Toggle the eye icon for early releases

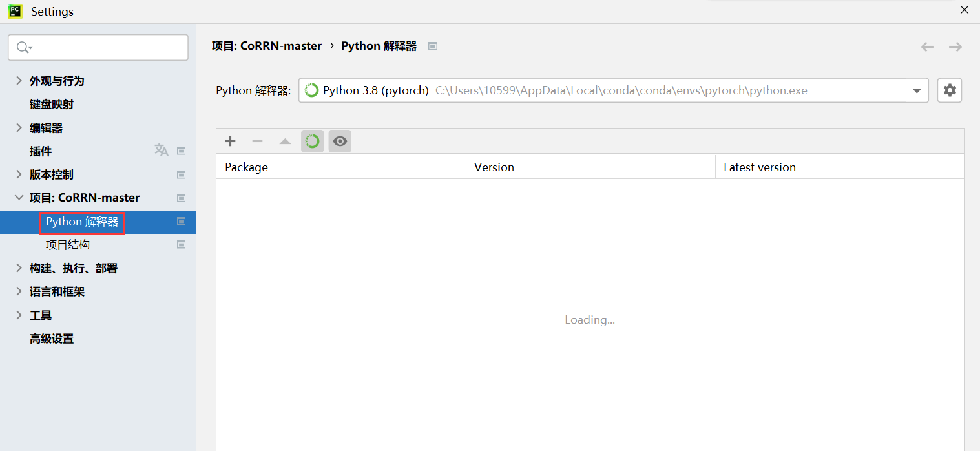point(340,141)
